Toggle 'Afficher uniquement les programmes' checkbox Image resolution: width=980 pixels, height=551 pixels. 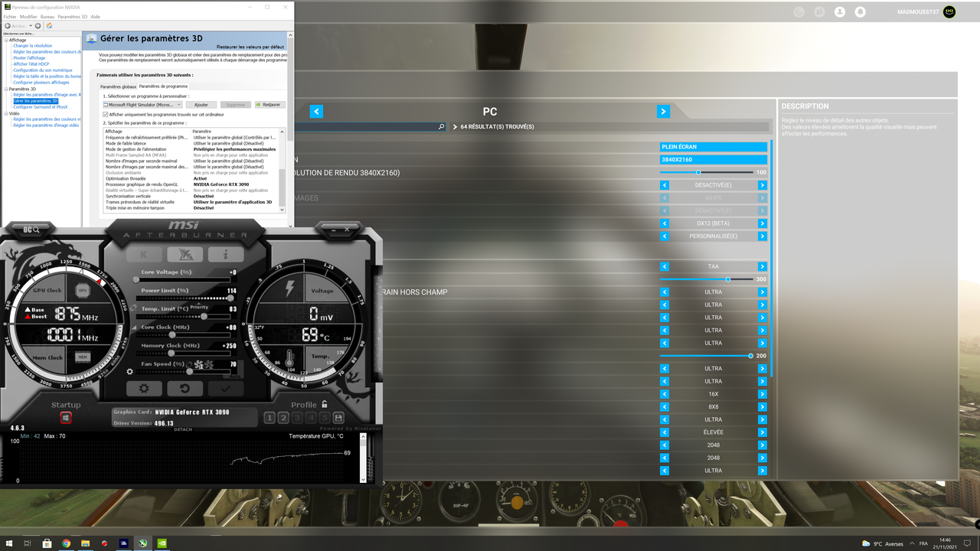click(106, 114)
